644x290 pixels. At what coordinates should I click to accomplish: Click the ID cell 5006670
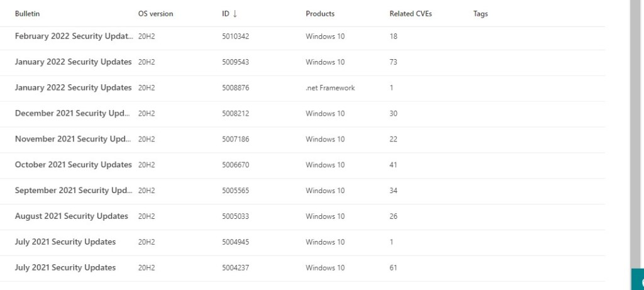[235, 165]
